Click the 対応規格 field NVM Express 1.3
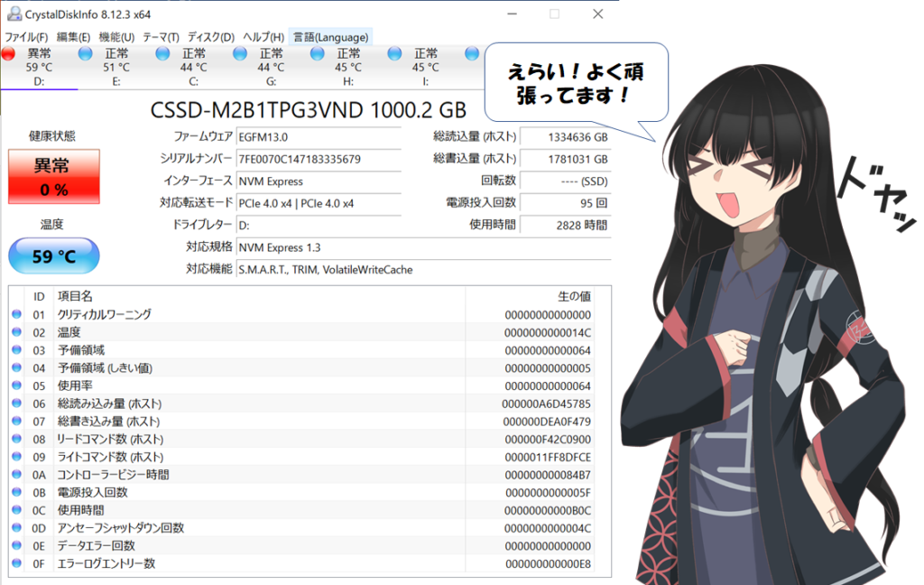 424,247
